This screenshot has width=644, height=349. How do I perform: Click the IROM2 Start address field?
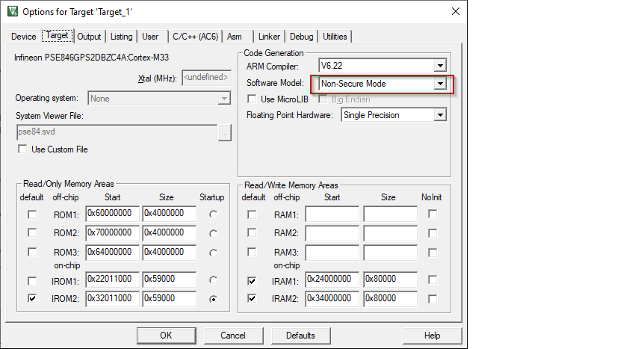click(x=111, y=298)
